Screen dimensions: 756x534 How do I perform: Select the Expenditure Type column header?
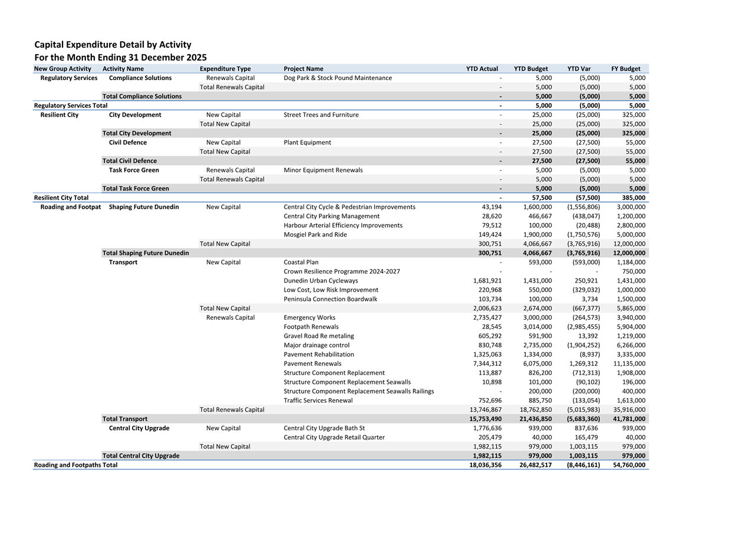pyautogui.click(x=225, y=69)
